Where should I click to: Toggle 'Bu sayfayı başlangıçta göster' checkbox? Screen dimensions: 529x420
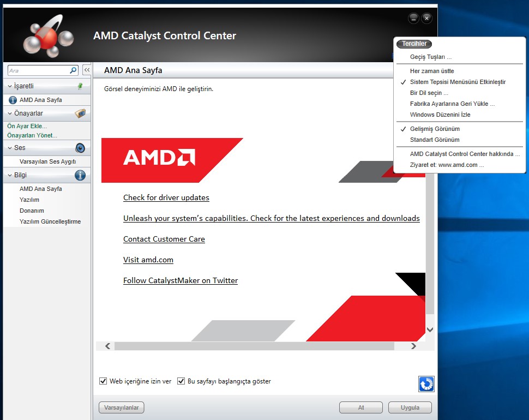(x=181, y=381)
